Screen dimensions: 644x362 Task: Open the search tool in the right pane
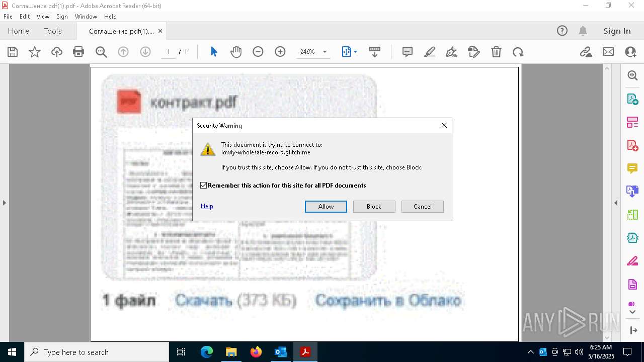[632, 75]
